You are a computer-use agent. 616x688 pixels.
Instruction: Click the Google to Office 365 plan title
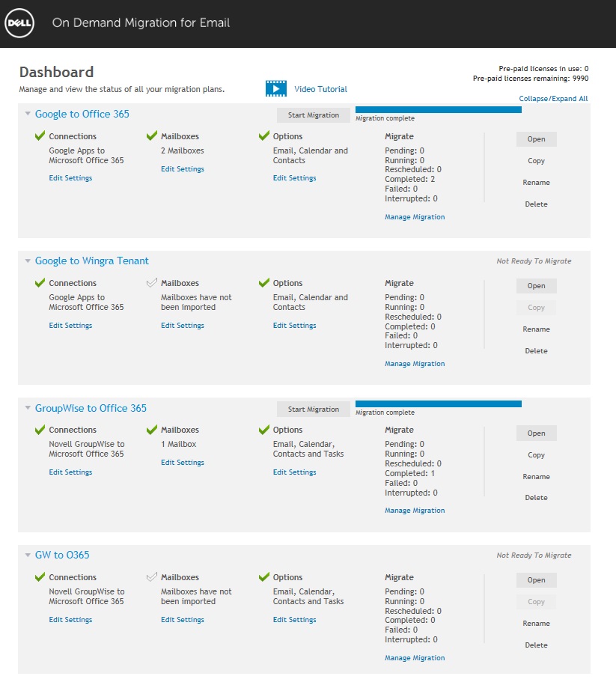tap(82, 114)
